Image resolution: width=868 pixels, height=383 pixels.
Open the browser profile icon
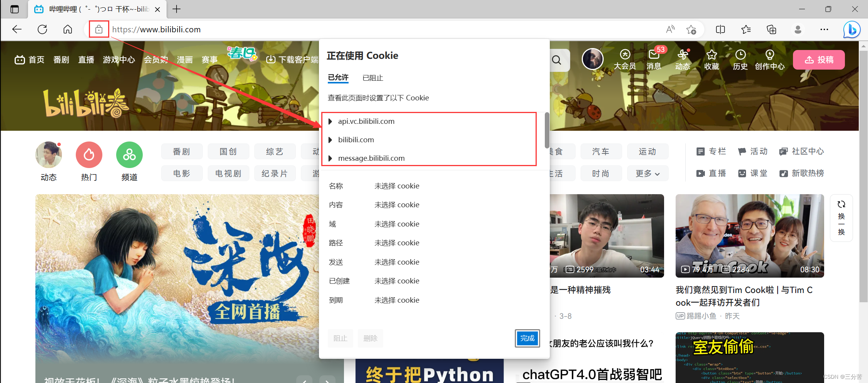click(x=798, y=29)
